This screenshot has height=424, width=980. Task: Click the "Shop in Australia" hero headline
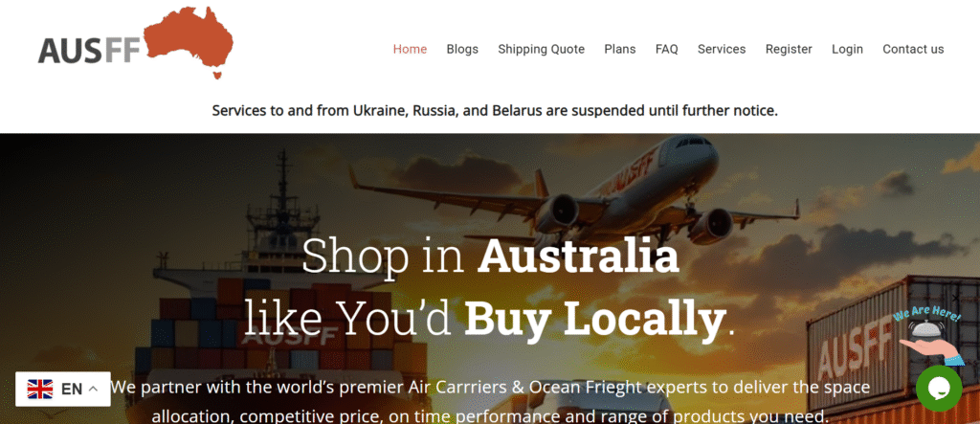pyautogui.click(x=490, y=257)
